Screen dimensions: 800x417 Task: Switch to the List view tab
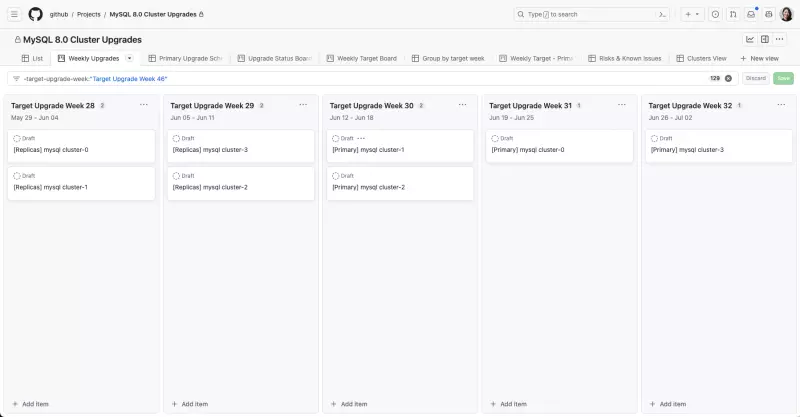coord(32,59)
